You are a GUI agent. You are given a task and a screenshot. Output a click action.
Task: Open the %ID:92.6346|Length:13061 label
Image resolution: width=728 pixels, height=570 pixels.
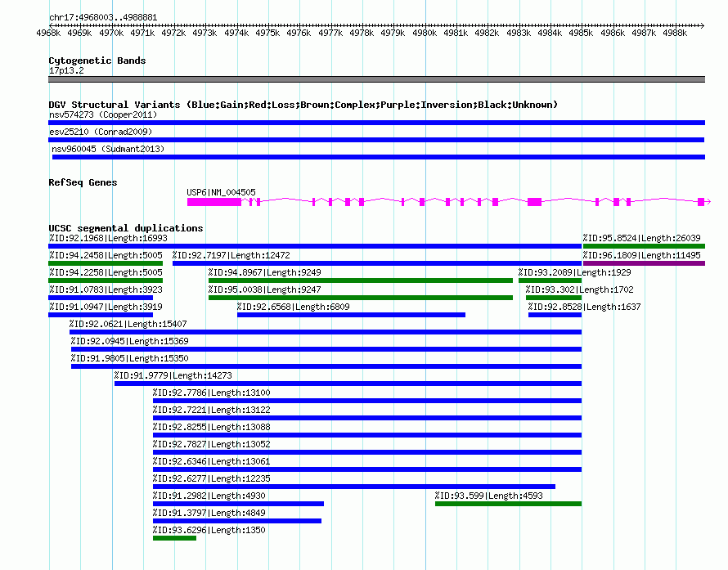click(x=212, y=461)
